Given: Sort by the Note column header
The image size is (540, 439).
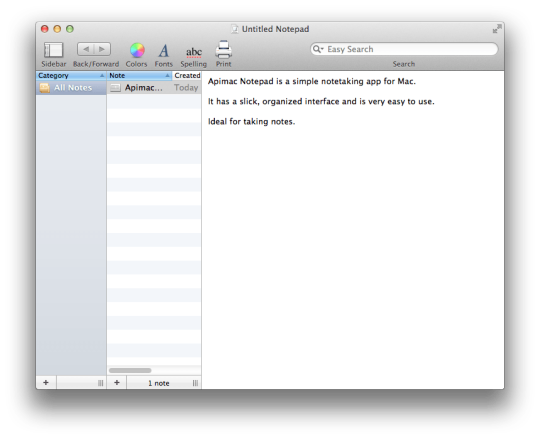Looking at the screenshot, I should 139,75.
